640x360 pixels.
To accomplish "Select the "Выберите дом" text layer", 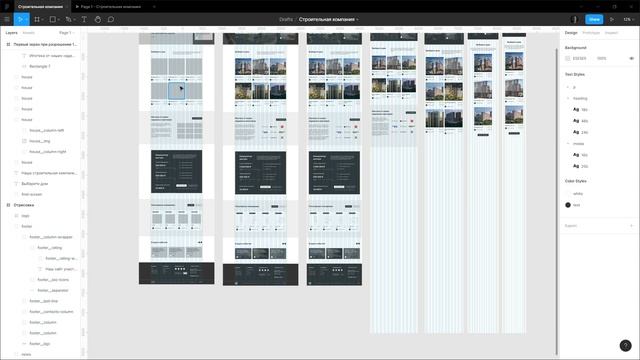I will [x=34, y=184].
